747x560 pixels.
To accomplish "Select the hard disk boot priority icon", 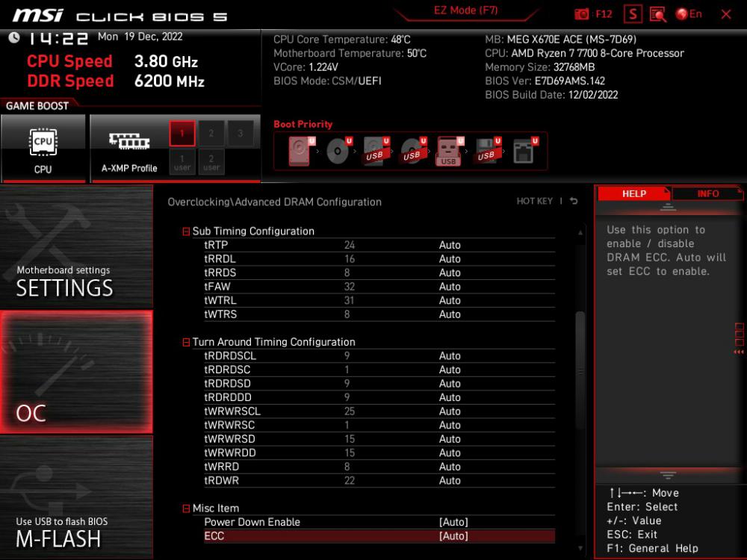I will click(300, 151).
